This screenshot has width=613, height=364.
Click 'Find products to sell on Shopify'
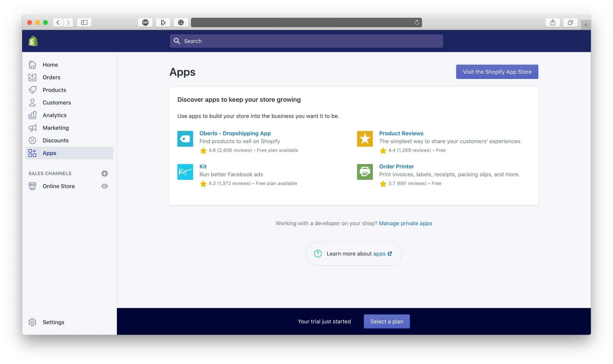tap(239, 141)
